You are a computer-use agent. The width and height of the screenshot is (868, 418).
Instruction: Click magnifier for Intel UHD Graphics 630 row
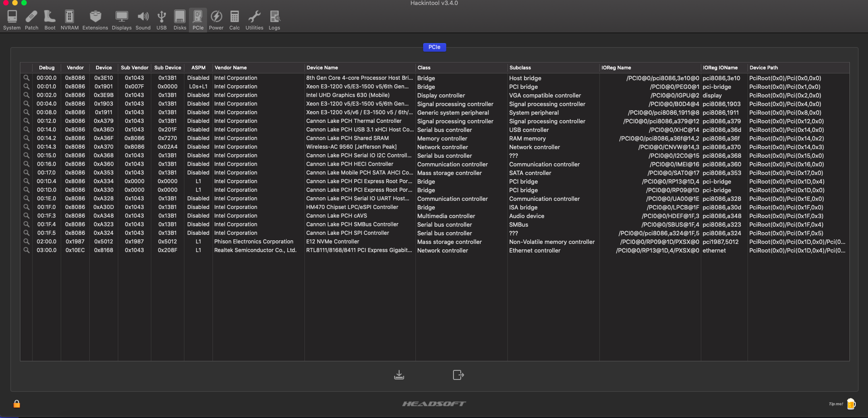click(26, 95)
